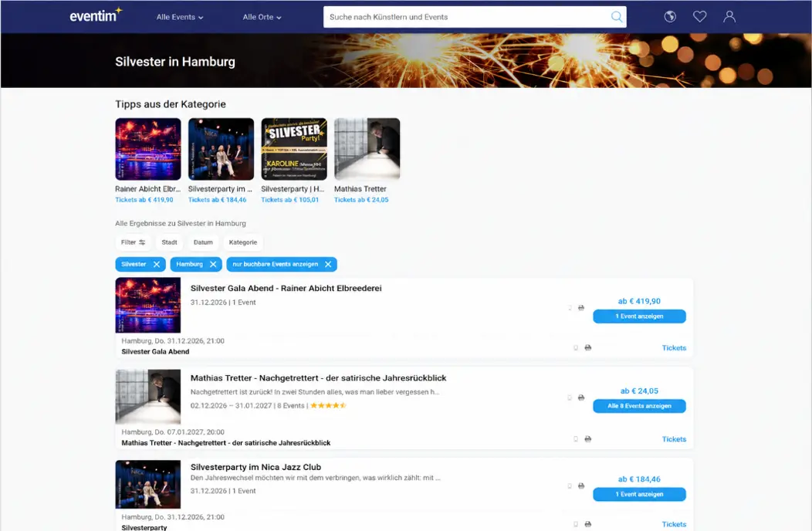Image resolution: width=812 pixels, height=531 pixels.
Task: Open the language globe icon
Action: tap(670, 16)
